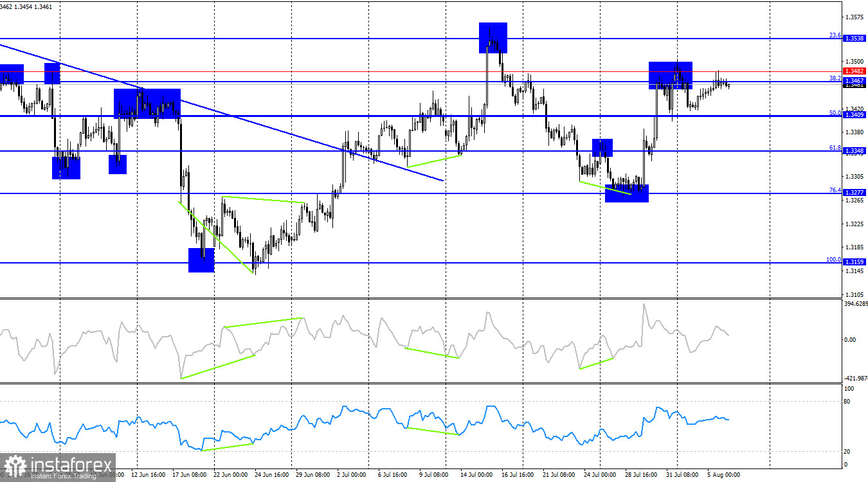
Task: Click the 100.0 Fibonacci level label
Action: pyautogui.click(x=834, y=260)
